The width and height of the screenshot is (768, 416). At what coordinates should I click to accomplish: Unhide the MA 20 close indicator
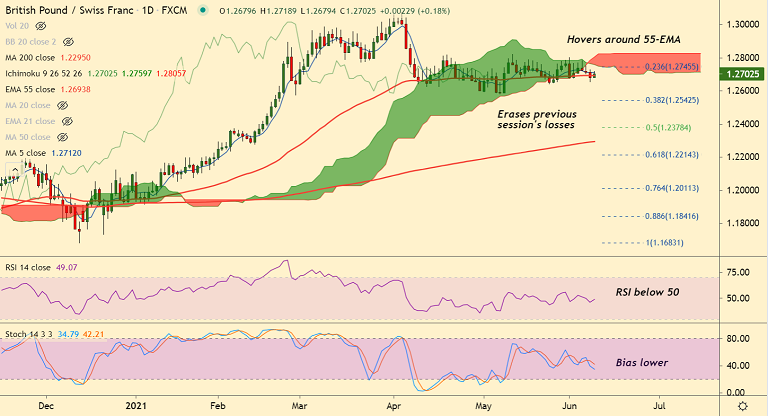pyautogui.click(x=62, y=105)
